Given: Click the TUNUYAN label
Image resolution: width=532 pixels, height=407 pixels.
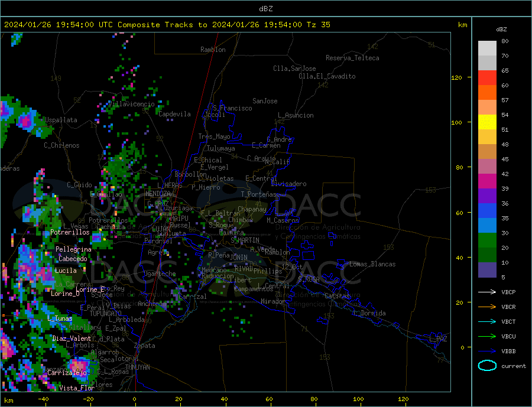Looking at the screenshot, I should (137, 367).
